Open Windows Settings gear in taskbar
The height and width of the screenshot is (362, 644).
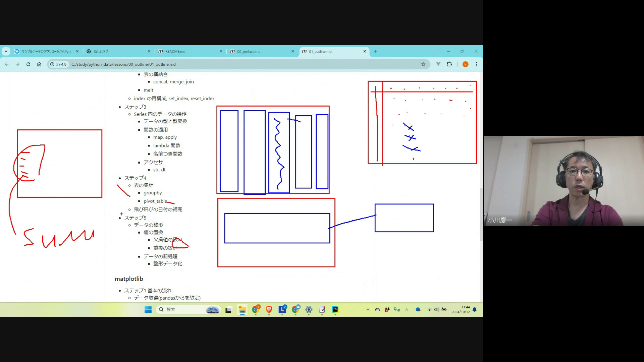(x=309, y=309)
